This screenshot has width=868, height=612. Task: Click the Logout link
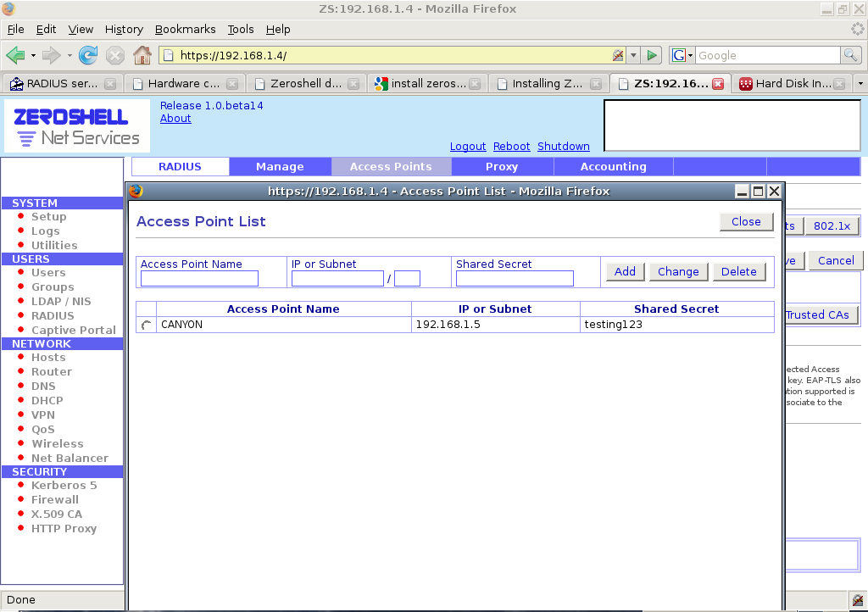468,146
